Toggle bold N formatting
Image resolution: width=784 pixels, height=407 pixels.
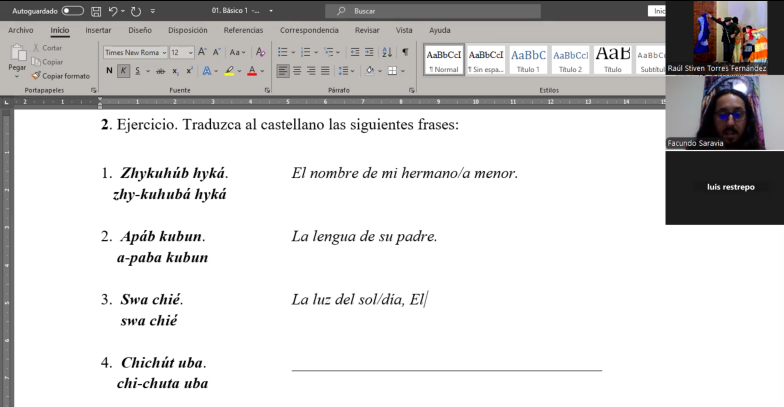(x=109, y=71)
